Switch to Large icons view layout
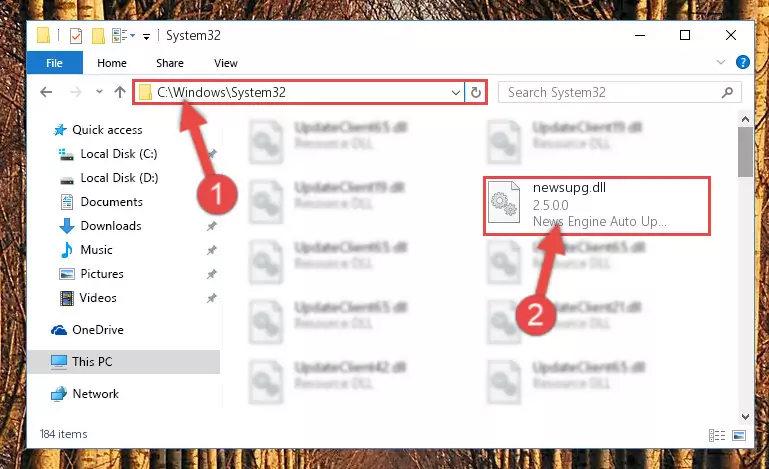 pos(739,435)
